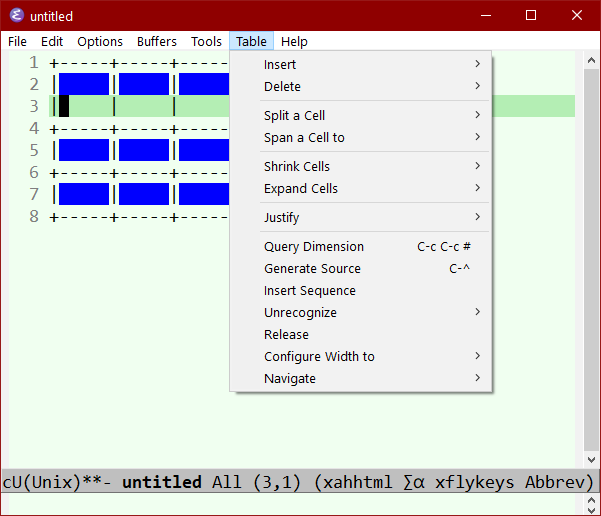Screen dimensions: 601x516
Task: Open the Tools menu
Action: pos(206,41)
